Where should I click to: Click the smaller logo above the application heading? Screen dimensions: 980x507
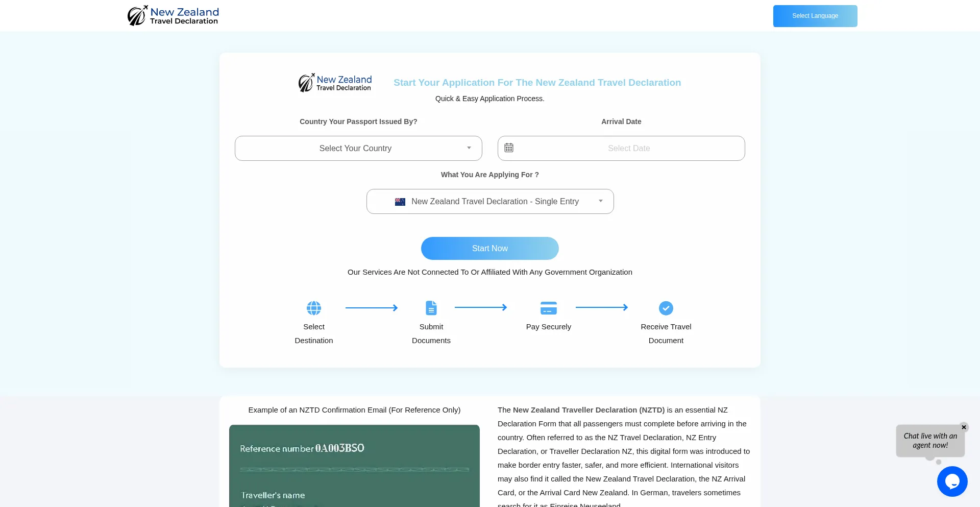[x=334, y=82]
